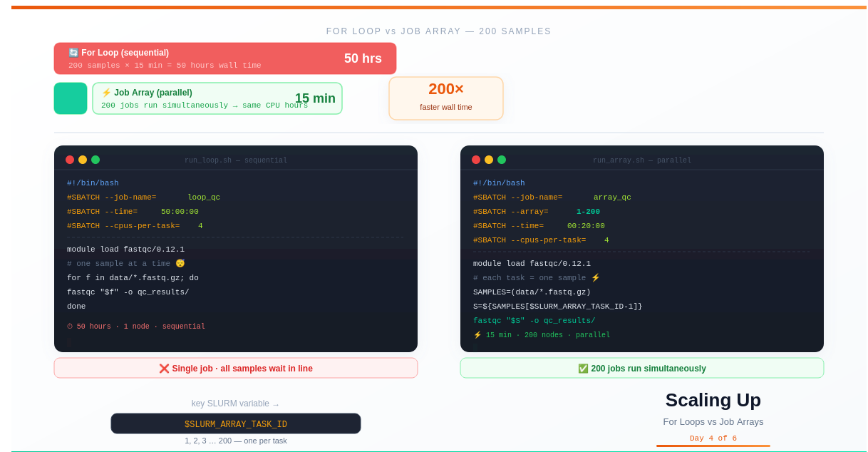Click the clock icon before '50 hours · 1 node'
Image resolution: width=868 pixels, height=452 pixels.
pos(70,327)
